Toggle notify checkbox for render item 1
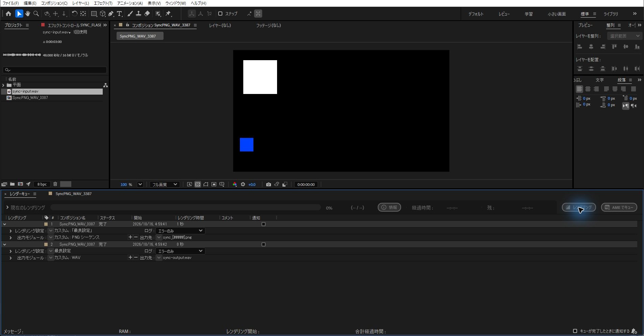This screenshot has height=336, width=644. pyautogui.click(x=264, y=224)
